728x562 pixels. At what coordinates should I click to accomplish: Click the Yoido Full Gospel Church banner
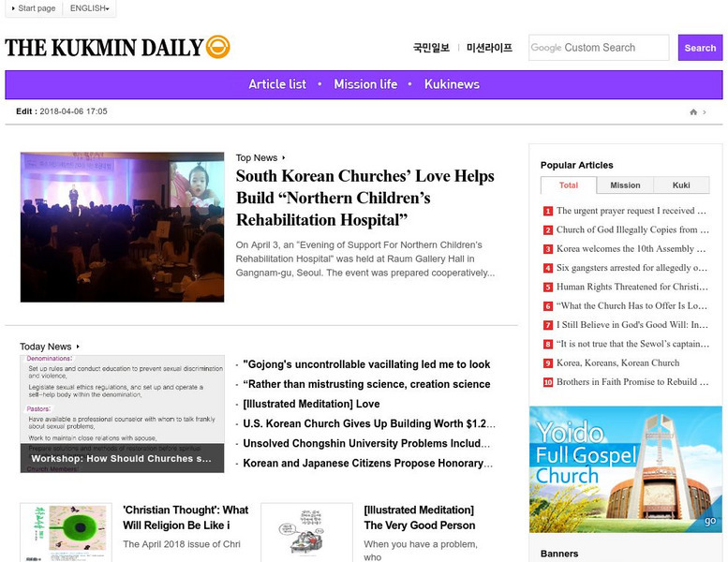coord(625,469)
